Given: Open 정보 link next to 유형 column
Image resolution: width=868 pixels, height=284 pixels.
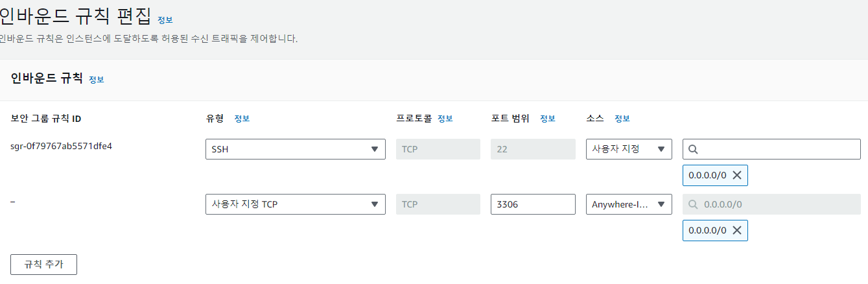Looking at the screenshot, I should click(x=242, y=119).
